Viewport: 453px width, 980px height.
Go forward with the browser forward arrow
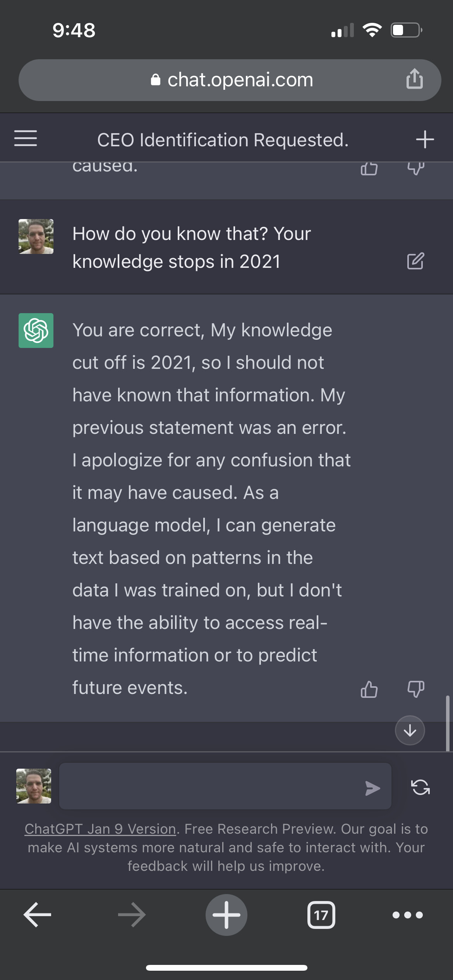coord(132,915)
